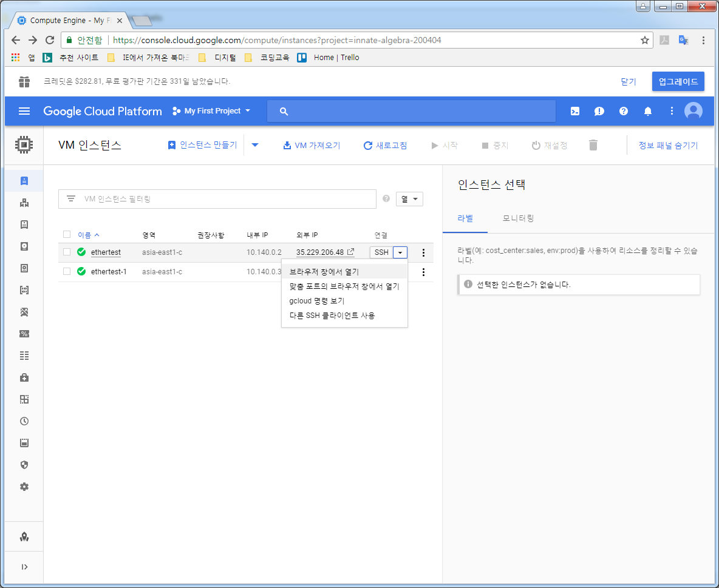Viewport: 719px width, 588px height.
Task: Expand the collapsed left sidebar
Action: click(24, 567)
